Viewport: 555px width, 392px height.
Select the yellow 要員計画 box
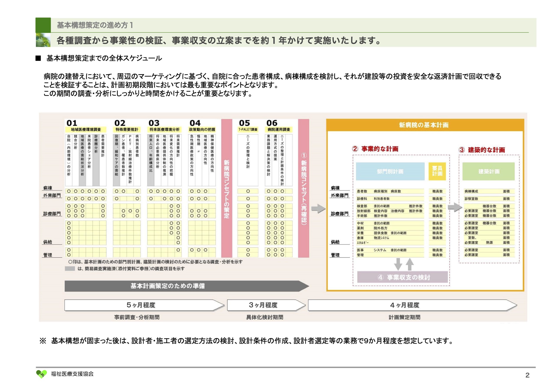(x=437, y=171)
